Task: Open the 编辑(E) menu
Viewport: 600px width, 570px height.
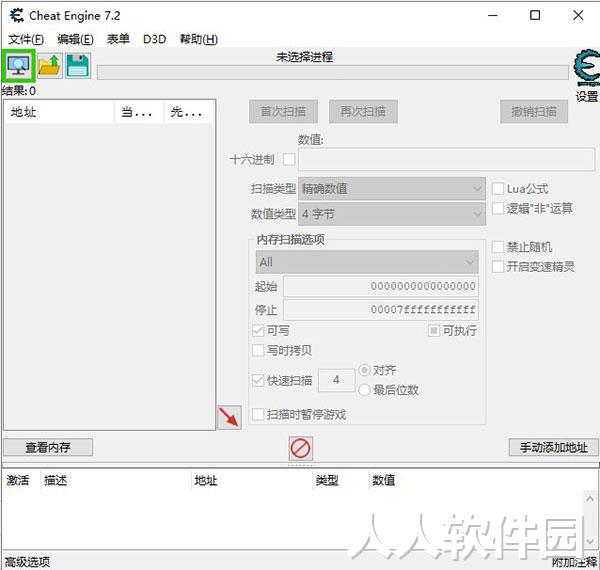Action: (x=75, y=39)
